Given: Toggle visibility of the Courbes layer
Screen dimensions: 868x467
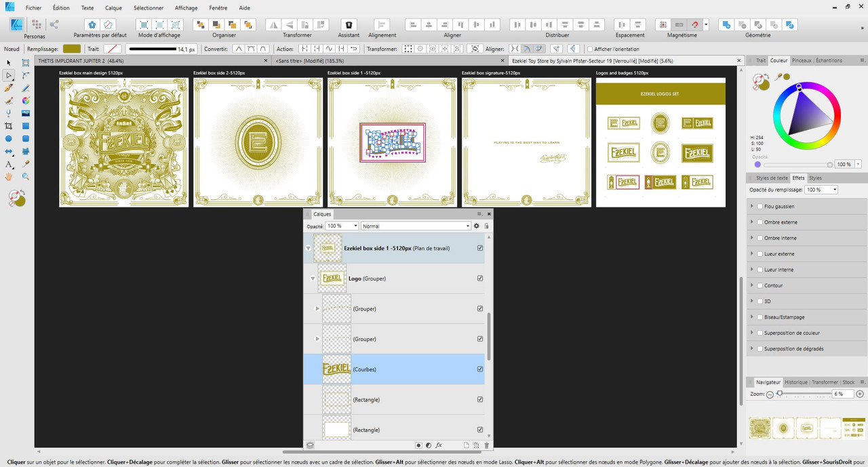Looking at the screenshot, I should click(480, 369).
